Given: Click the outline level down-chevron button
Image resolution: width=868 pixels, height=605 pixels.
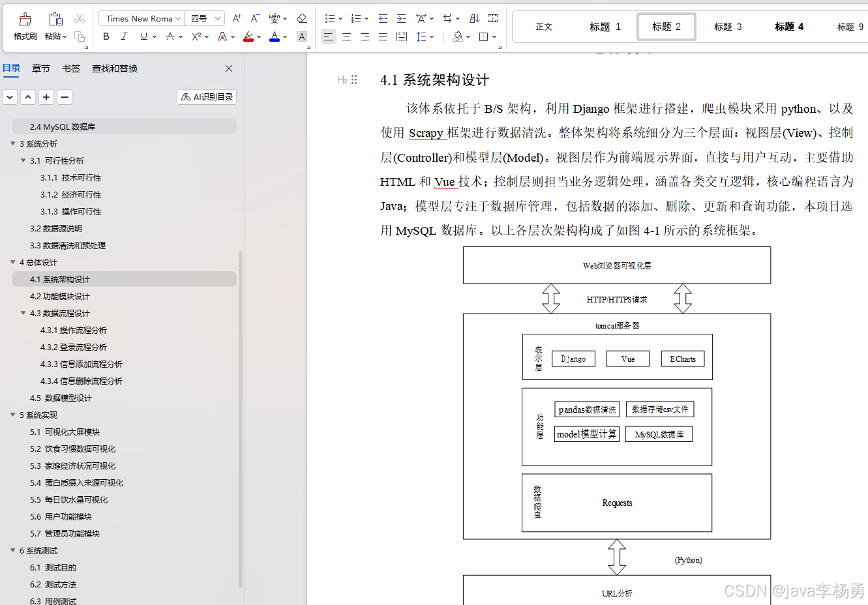Looking at the screenshot, I should (x=10, y=97).
